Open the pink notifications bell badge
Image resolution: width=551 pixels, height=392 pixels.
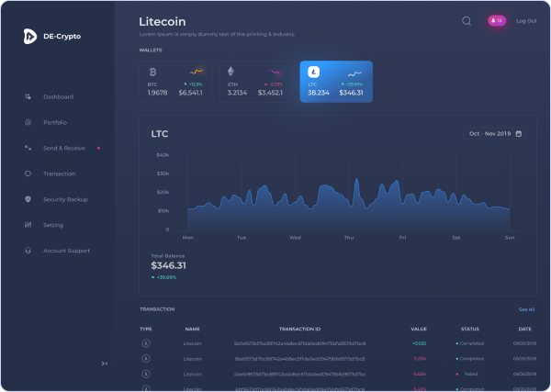pos(497,20)
